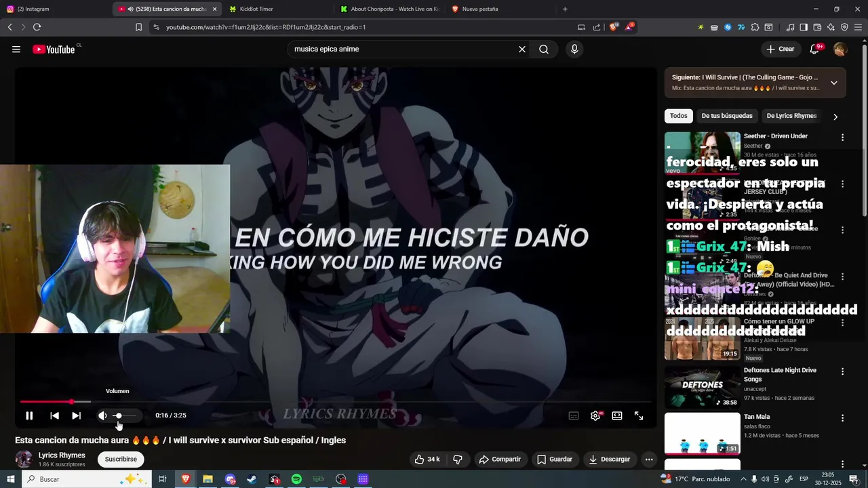Open Seether - Driven Under title

click(776, 136)
